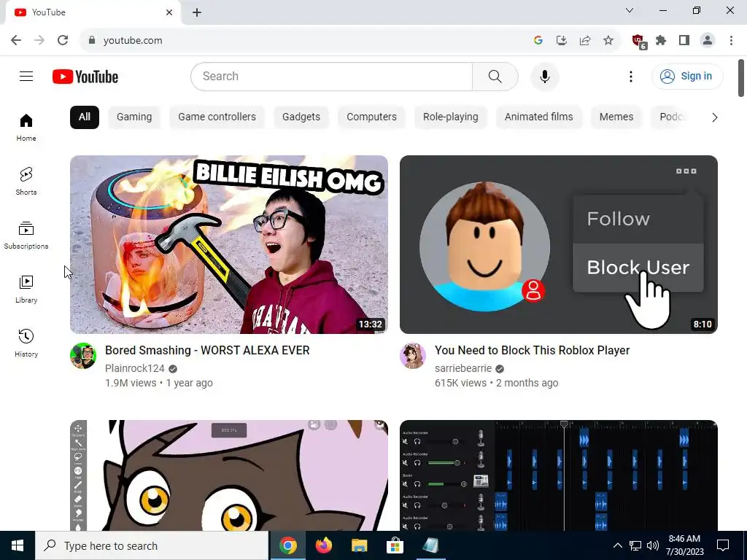Click into the YouTube Search field
Image resolution: width=747 pixels, height=560 pixels.
tap(332, 76)
